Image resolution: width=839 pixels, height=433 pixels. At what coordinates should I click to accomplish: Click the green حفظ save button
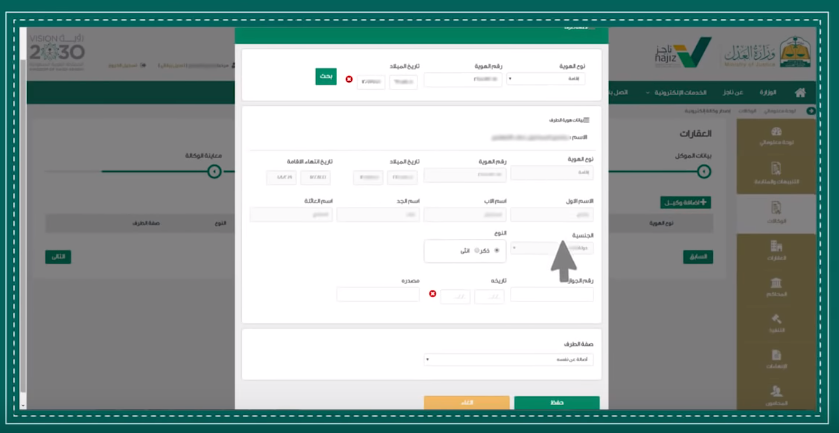click(x=557, y=403)
